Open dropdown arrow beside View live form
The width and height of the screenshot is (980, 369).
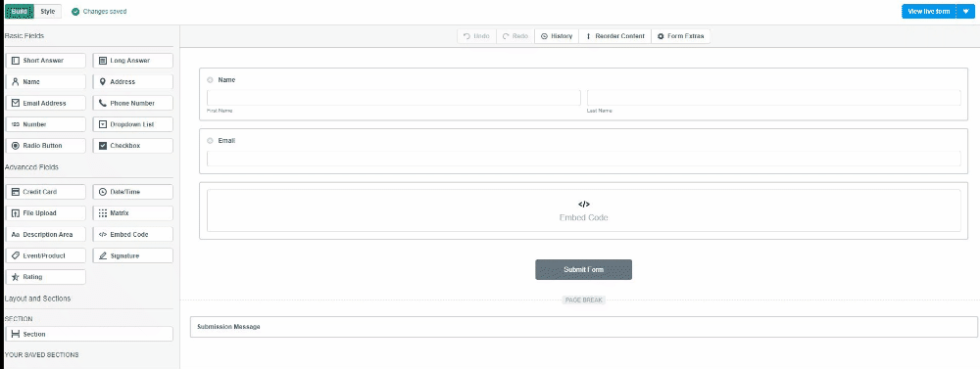pyautogui.click(x=965, y=11)
